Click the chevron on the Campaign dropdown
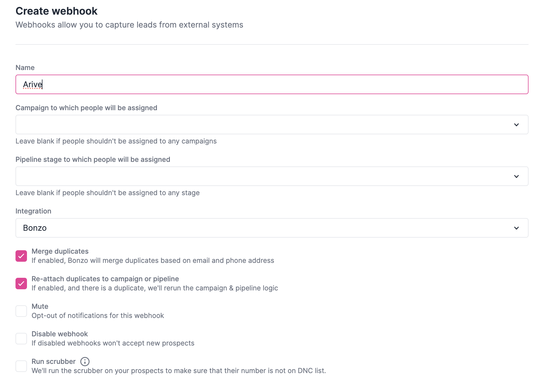 (516, 125)
